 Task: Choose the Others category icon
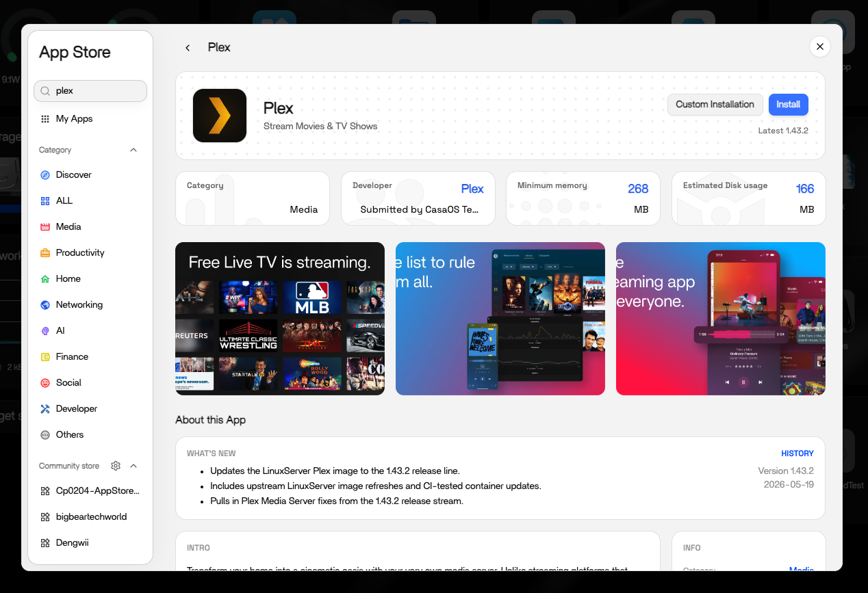pyautogui.click(x=45, y=435)
